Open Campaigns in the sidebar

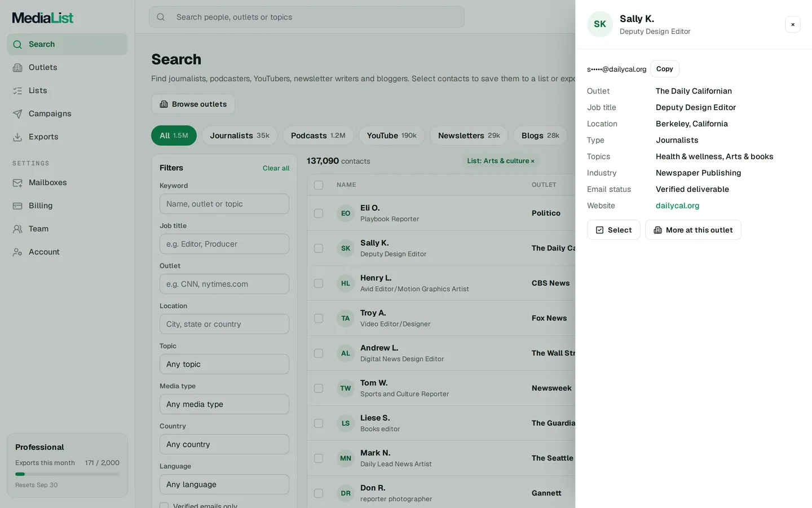pos(67,113)
